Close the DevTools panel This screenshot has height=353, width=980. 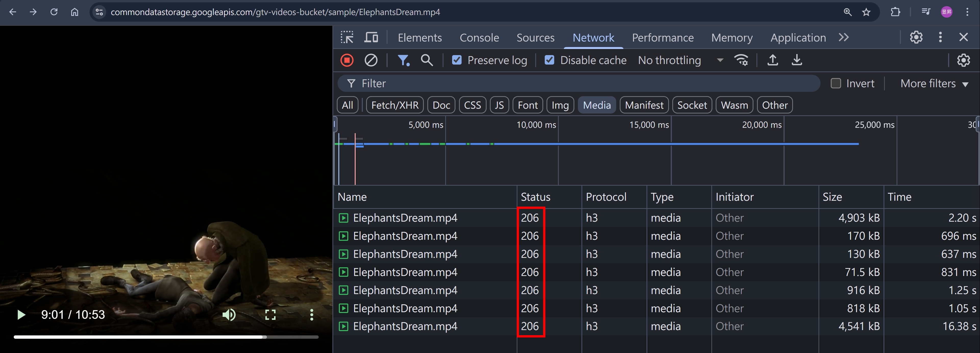pos(963,37)
